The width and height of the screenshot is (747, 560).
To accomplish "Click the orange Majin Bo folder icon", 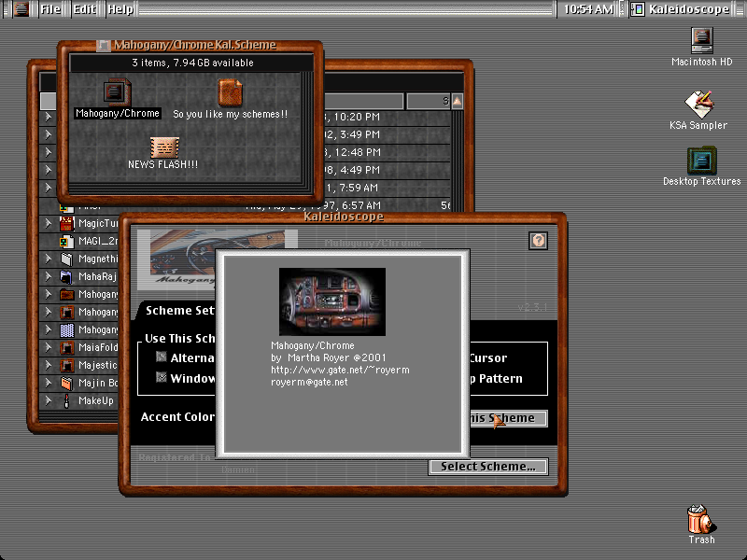I will (x=66, y=383).
